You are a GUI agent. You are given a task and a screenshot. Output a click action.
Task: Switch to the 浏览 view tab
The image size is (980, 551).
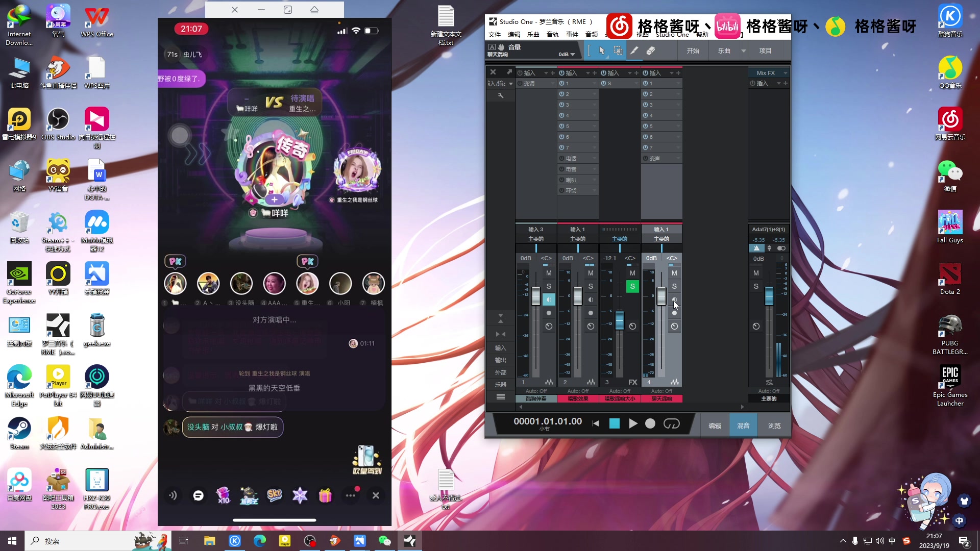pos(774,425)
